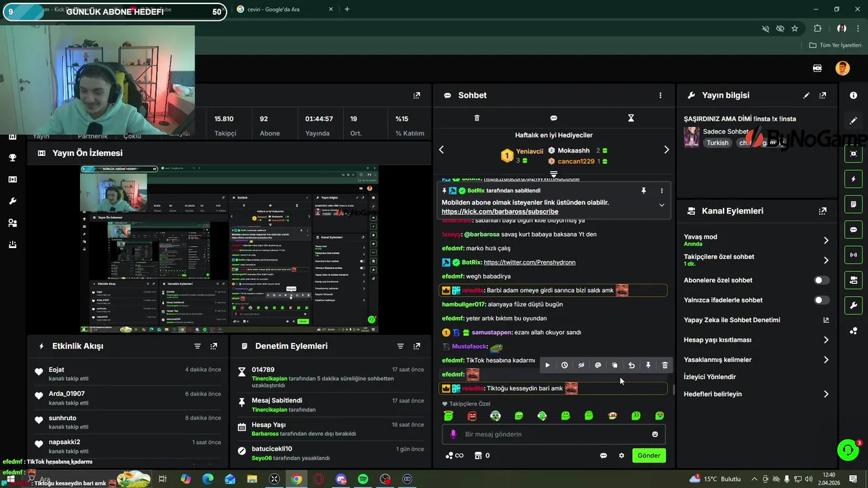Open the Sohbet three-dot menu
Screen dimensions: 868x488
[660, 96]
